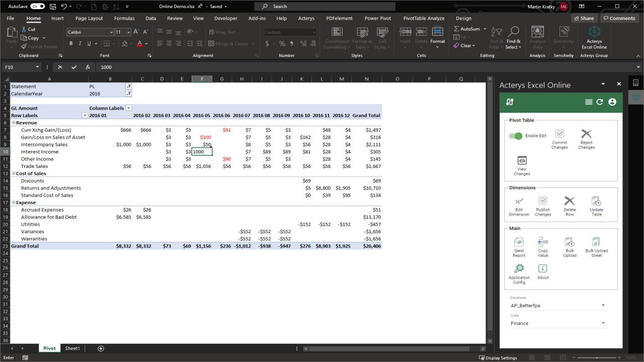The width and height of the screenshot is (644, 362).
Task: Click Acterys Excel Online ribbon button
Action: pos(594,38)
